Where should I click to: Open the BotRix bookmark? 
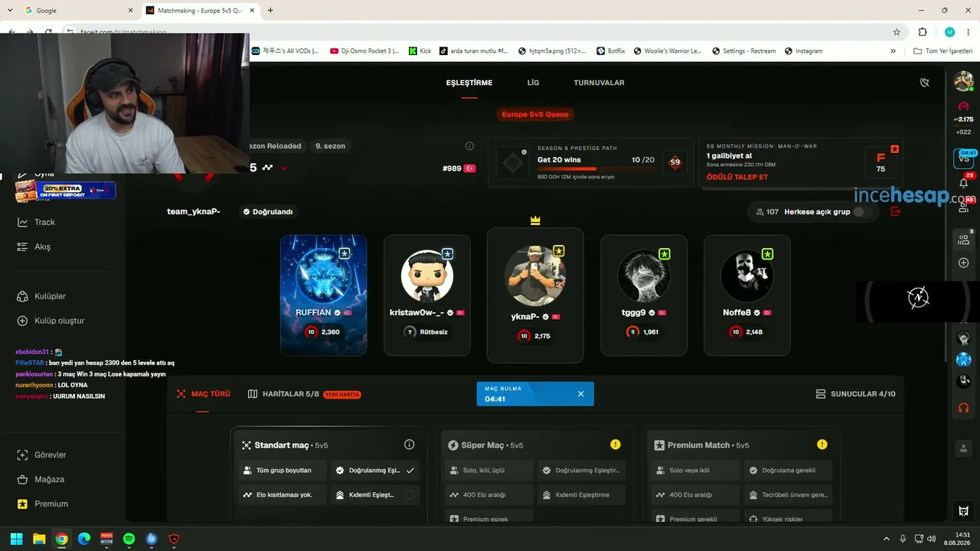(610, 51)
